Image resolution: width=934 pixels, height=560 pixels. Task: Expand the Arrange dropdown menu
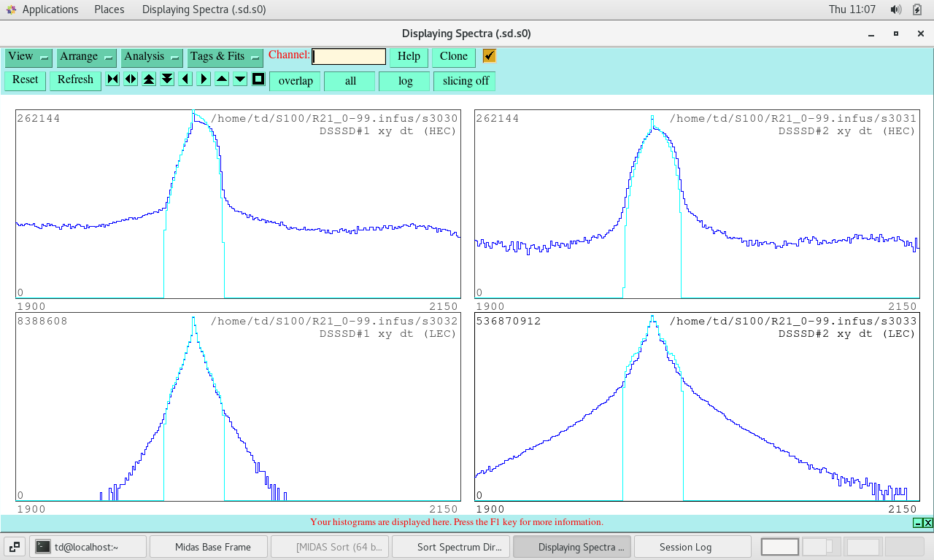(86, 57)
